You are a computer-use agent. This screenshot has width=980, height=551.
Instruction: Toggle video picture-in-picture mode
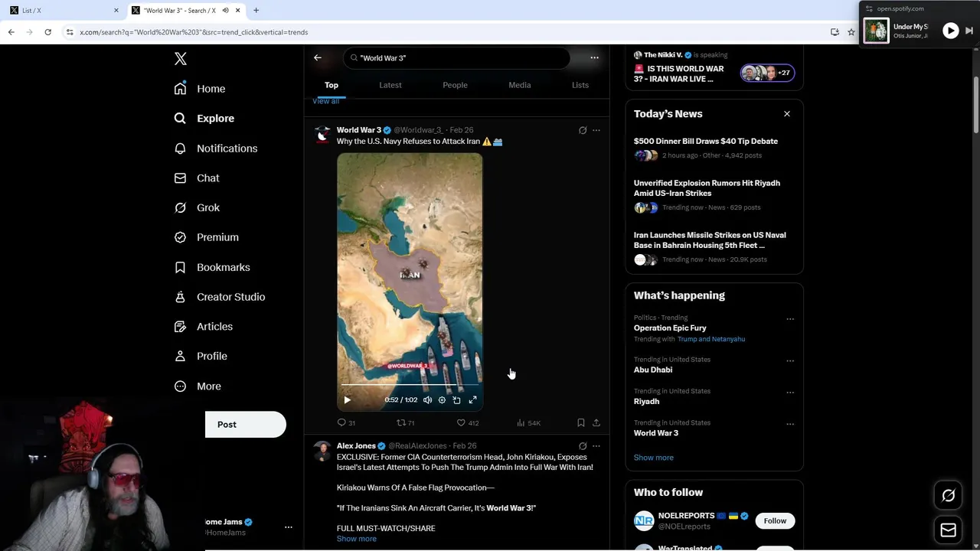(457, 400)
